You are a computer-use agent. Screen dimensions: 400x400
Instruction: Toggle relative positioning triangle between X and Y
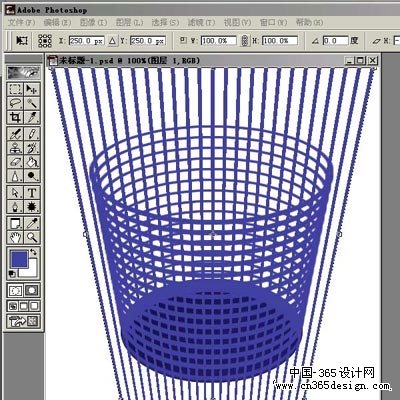click(x=112, y=41)
